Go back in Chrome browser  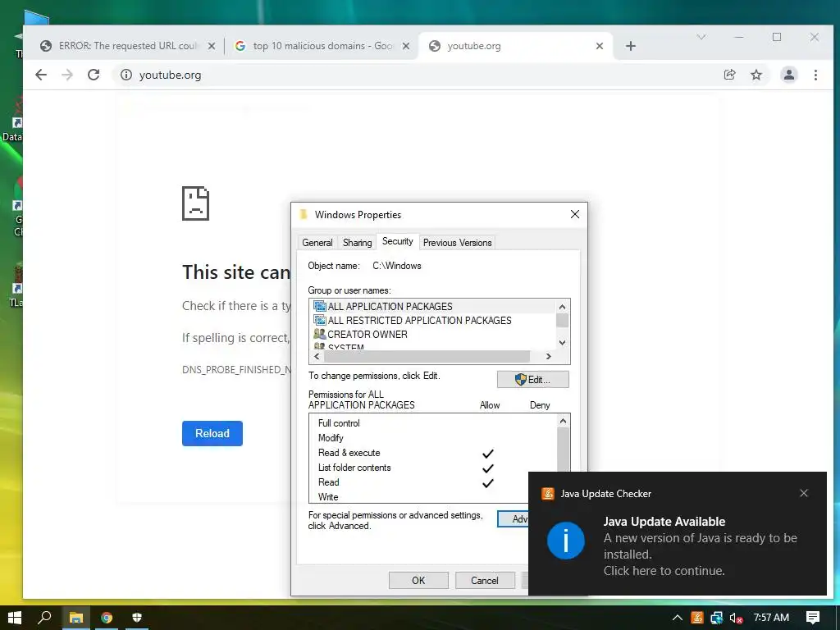tap(41, 75)
